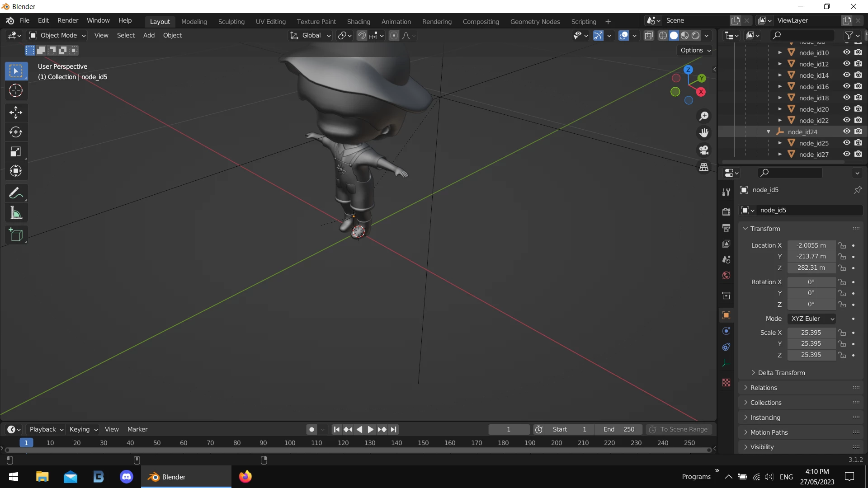Hide node_id14 with eye icon
The image size is (868, 488).
[847, 75]
